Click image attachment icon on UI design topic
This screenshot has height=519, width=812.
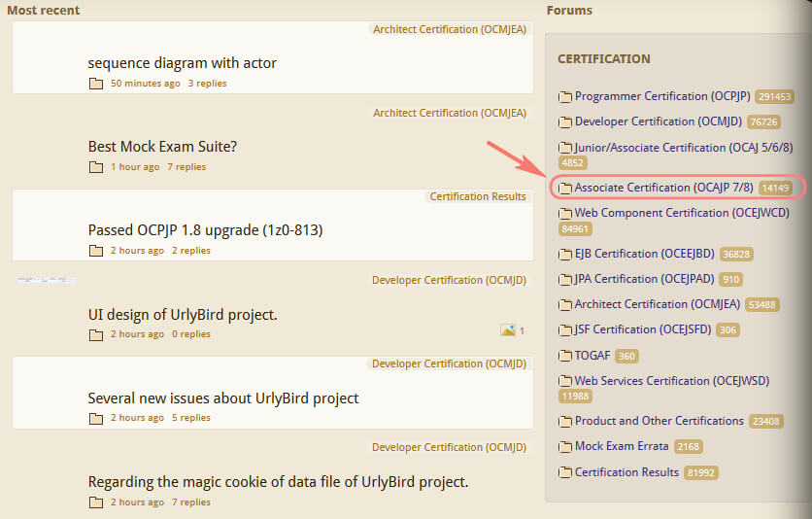coord(507,329)
